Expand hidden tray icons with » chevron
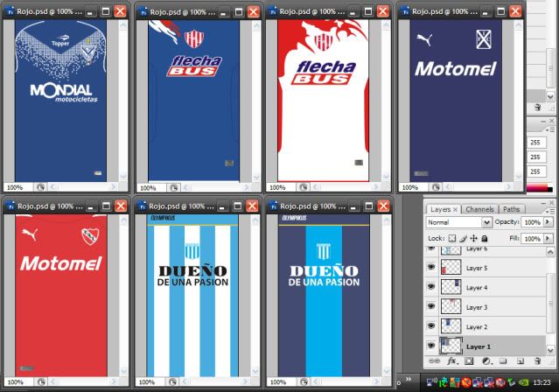Image resolution: width=559 pixels, height=392 pixels. click(409, 379)
